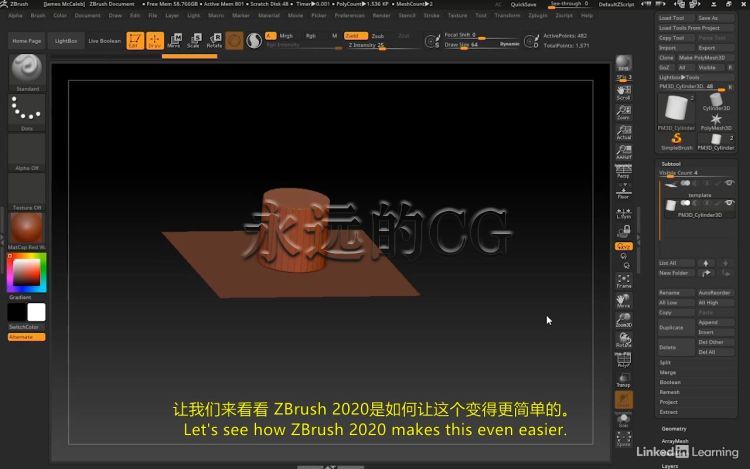Toggle Perspective (Persp) view
Screen dimensions: 750x469
pos(624,171)
